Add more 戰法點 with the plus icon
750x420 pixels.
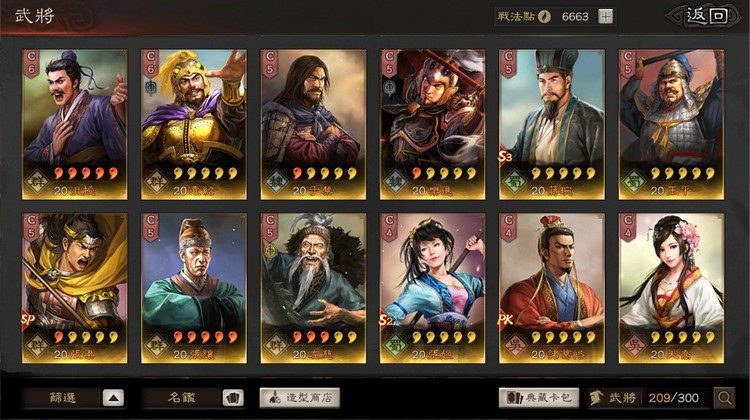point(606,17)
